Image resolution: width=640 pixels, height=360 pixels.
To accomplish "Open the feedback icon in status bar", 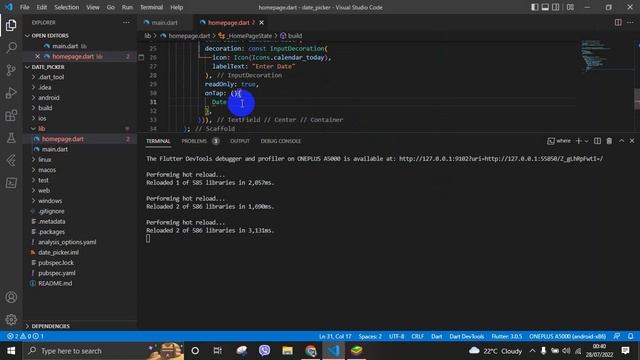I will pyautogui.click(x=617, y=336).
